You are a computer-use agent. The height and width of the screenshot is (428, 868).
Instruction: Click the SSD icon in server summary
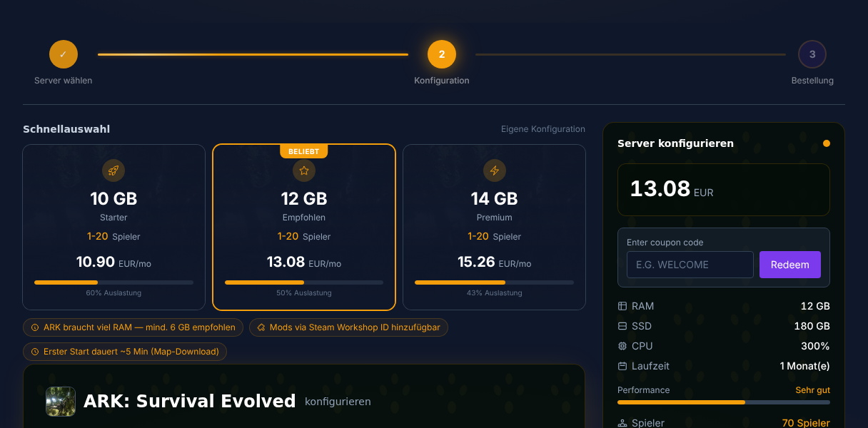622,326
